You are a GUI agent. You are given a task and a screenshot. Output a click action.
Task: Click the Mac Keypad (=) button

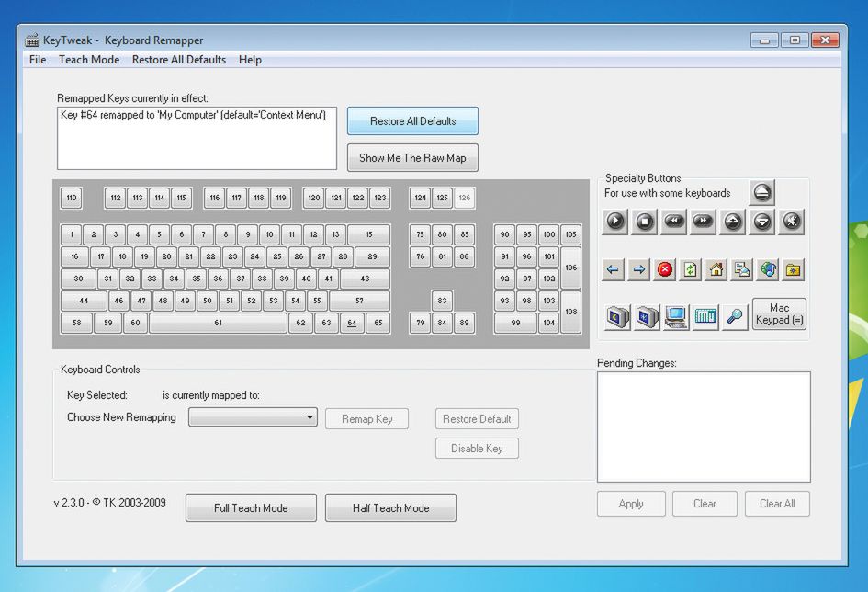pos(780,314)
